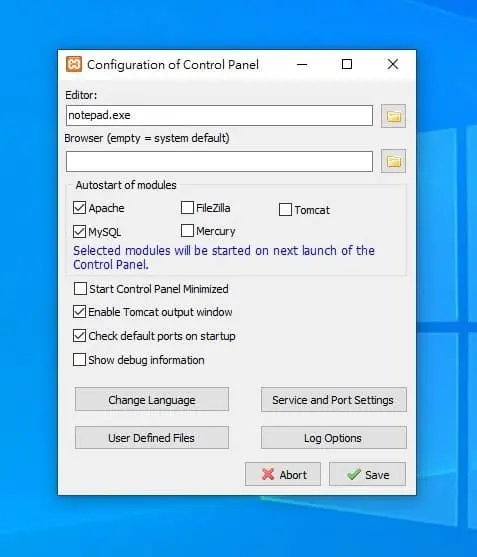Enable Mercury autostart checkbox
Image resolution: width=477 pixels, height=557 pixels.
pos(188,231)
